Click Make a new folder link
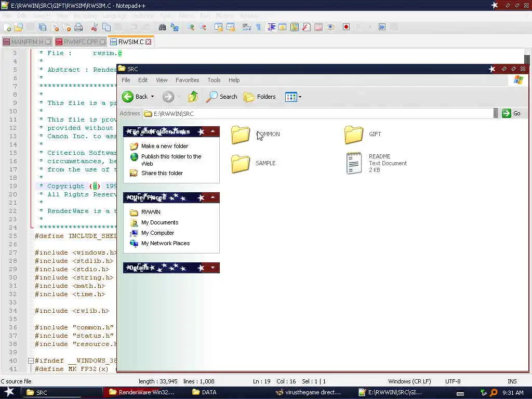This screenshot has height=399, width=532. pos(165,146)
